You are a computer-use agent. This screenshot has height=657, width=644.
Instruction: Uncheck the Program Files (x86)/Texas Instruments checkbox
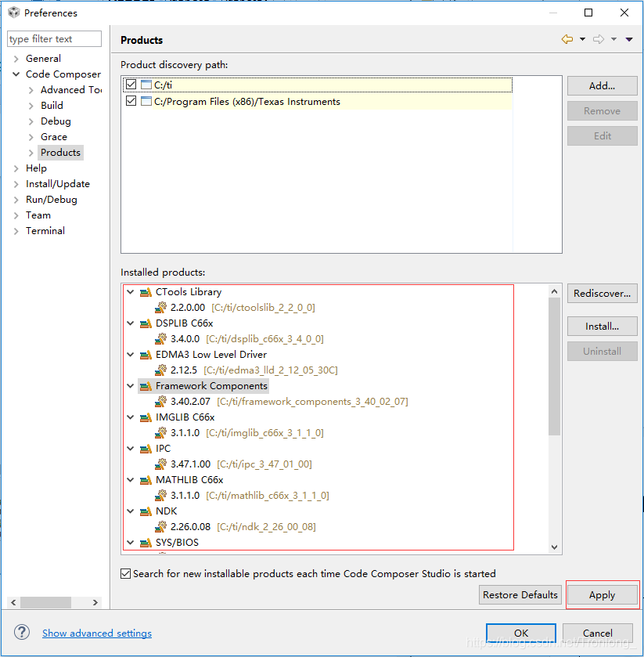131,101
